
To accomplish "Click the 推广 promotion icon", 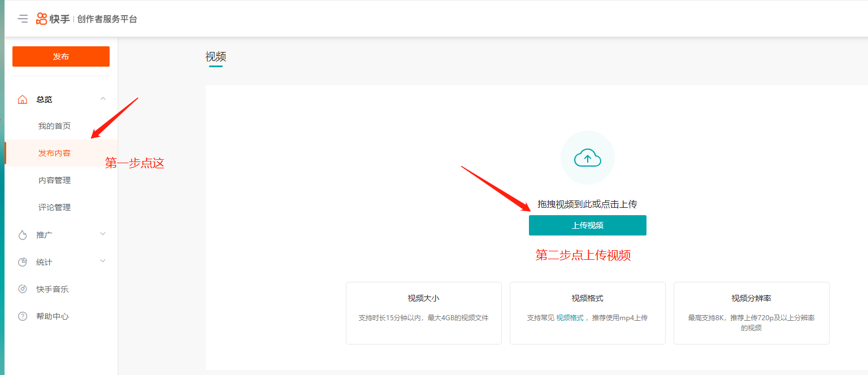I will [x=22, y=234].
